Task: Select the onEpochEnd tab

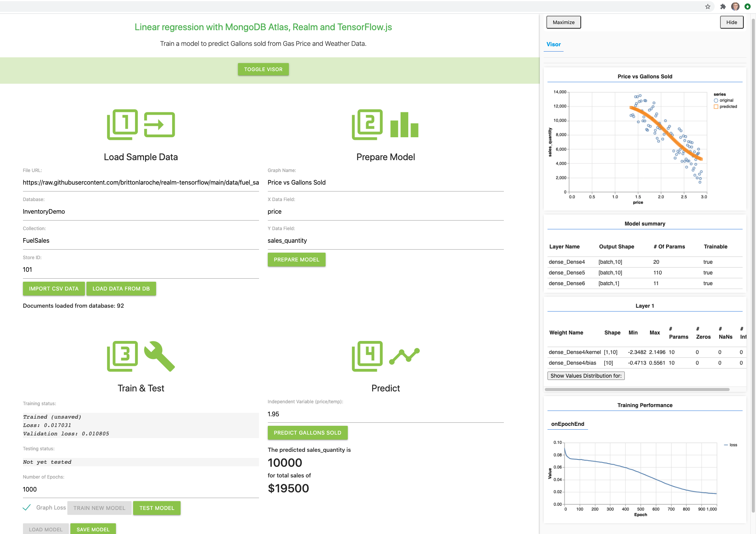Action: coord(567,424)
